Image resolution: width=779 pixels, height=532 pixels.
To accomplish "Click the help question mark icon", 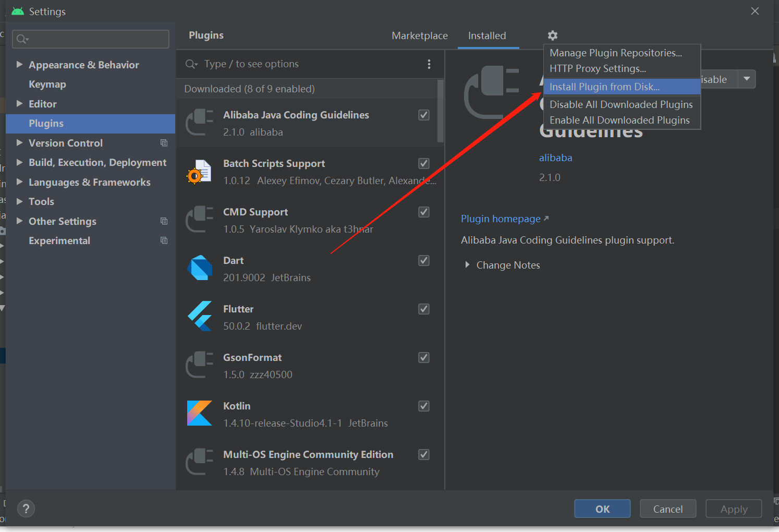I will (x=26, y=509).
